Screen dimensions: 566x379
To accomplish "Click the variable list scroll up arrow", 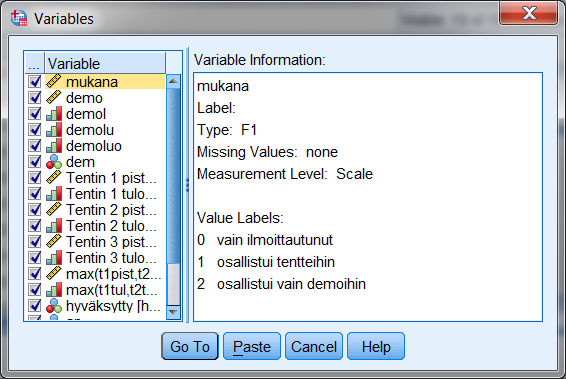I will click(x=173, y=81).
